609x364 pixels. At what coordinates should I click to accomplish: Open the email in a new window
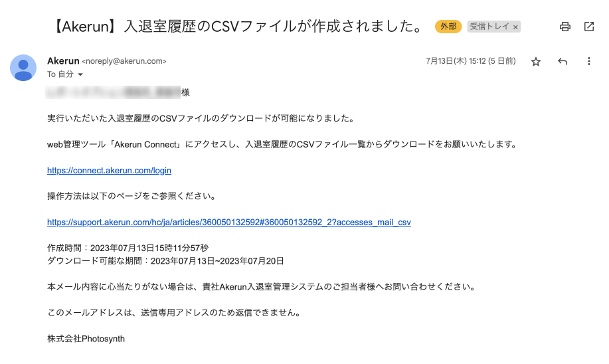tap(589, 27)
